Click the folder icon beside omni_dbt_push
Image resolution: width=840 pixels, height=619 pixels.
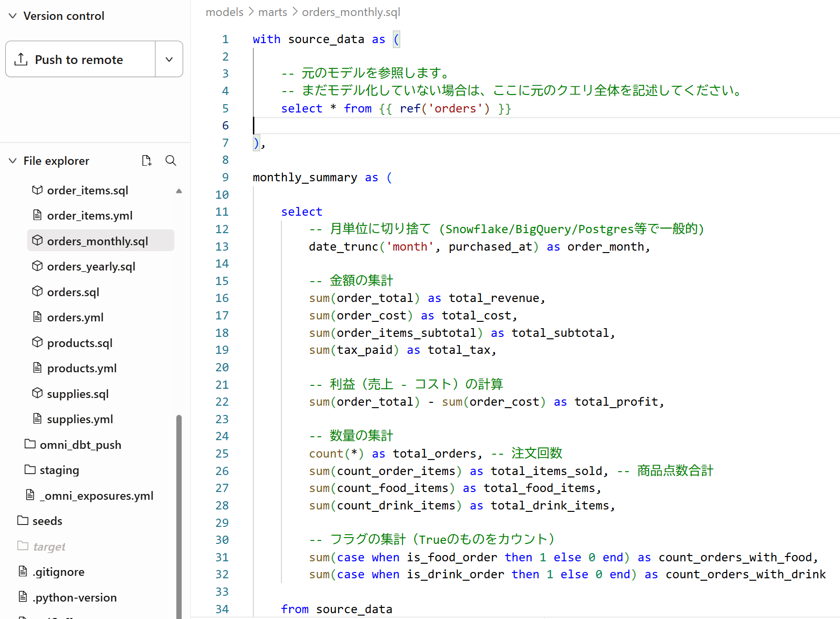(30, 444)
